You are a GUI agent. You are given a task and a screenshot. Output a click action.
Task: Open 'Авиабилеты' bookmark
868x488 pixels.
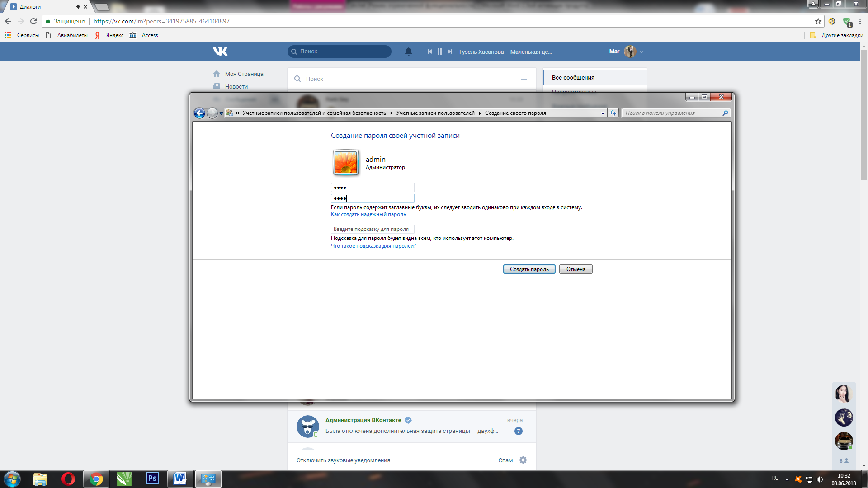tap(67, 35)
